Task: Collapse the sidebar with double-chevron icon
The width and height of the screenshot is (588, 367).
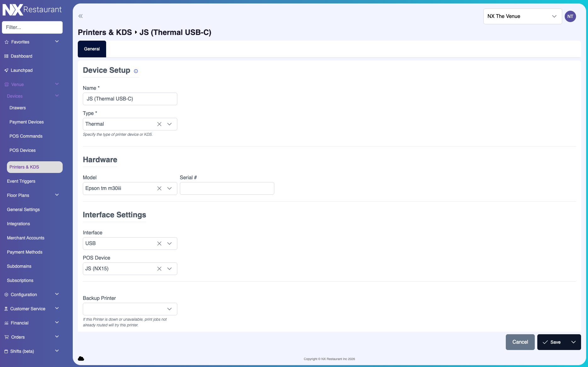Action: click(81, 16)
